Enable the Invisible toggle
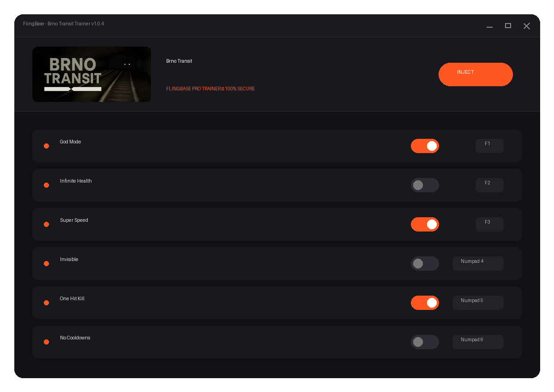This screenshot has width=554, height=392. [x=425, y=263]
